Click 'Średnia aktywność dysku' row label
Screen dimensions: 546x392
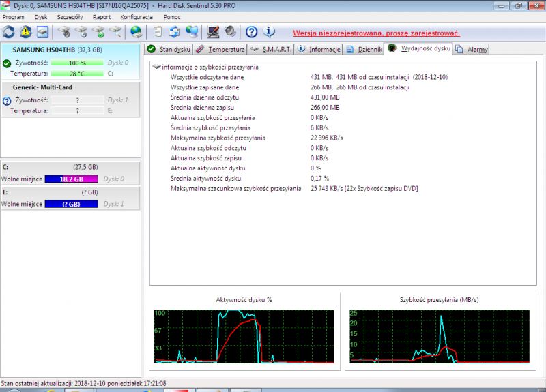point(206,179)
